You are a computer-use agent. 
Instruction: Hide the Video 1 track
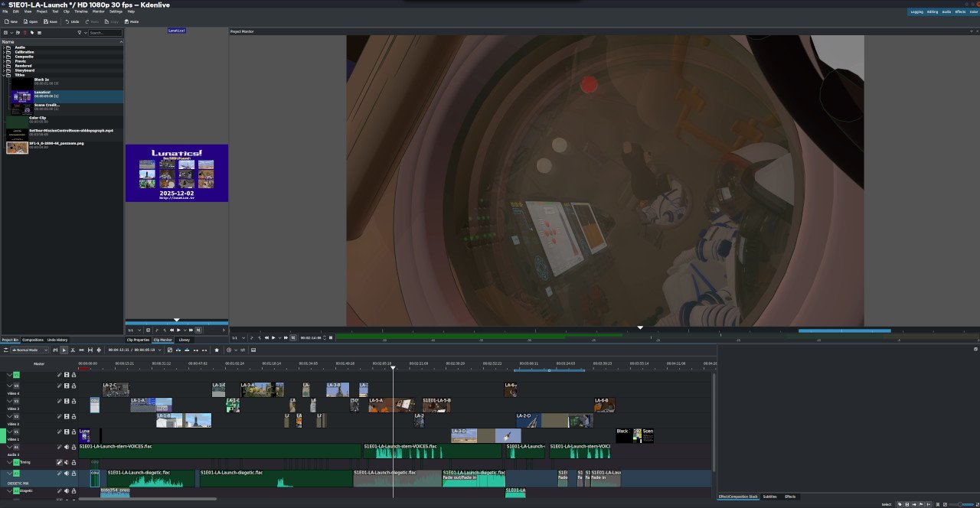(x=67, y=431)
